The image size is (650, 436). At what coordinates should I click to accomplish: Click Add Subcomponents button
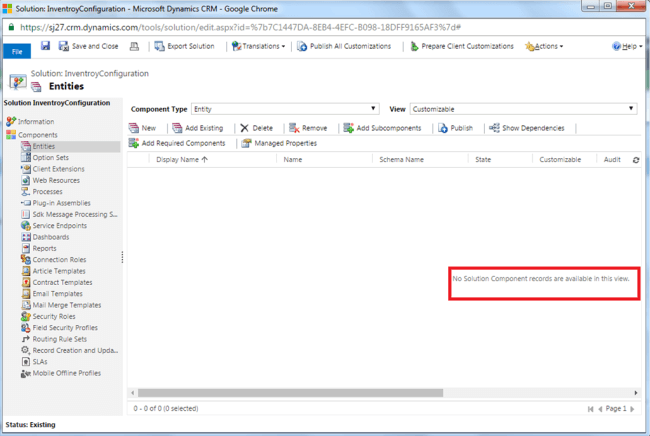(382, 128)
